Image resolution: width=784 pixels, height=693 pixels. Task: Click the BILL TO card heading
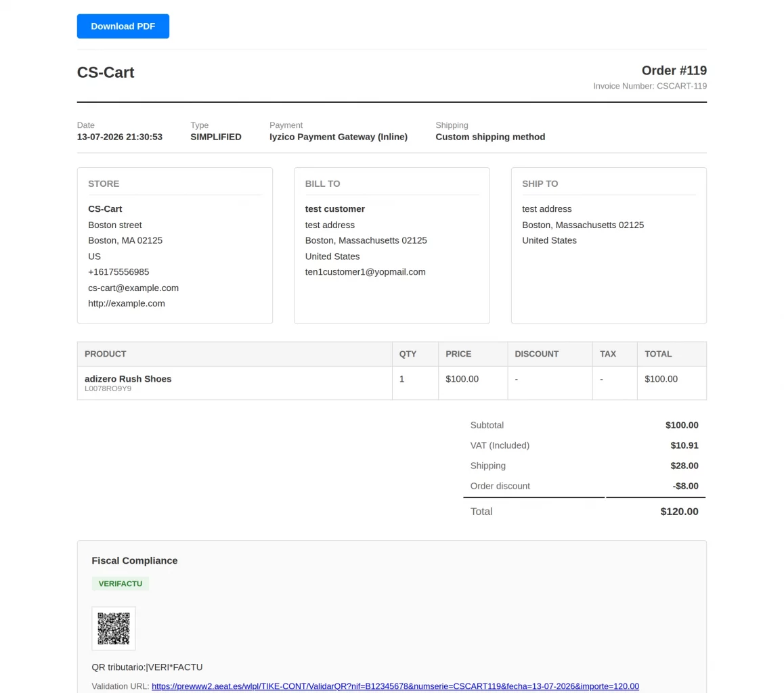click(322, 184)
